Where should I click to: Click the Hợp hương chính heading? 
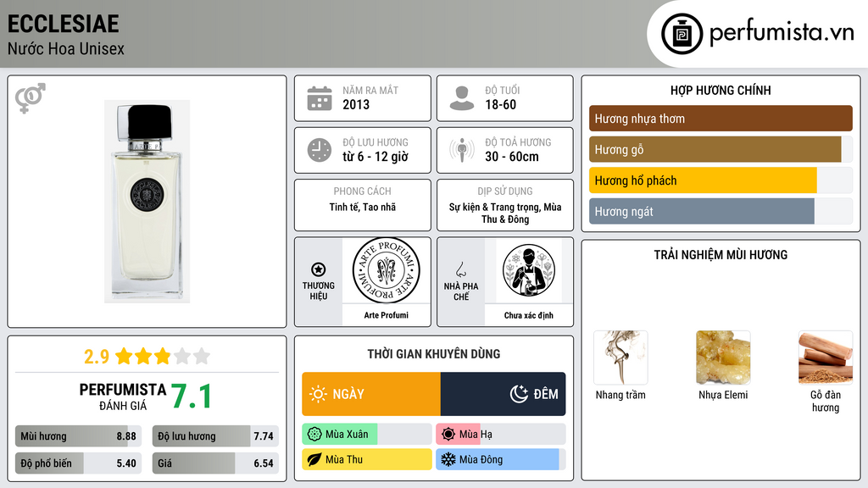pyautogui.click(x=721, y=90)
